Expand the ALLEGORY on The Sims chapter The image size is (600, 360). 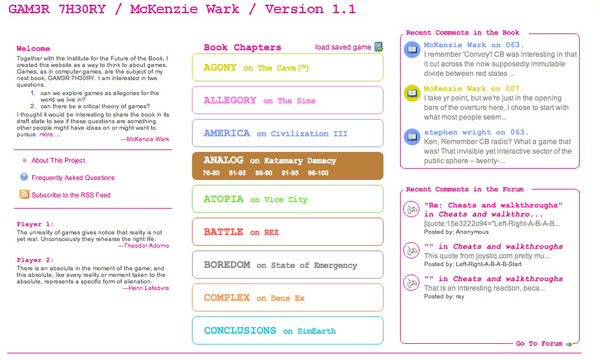click(288, 100)
